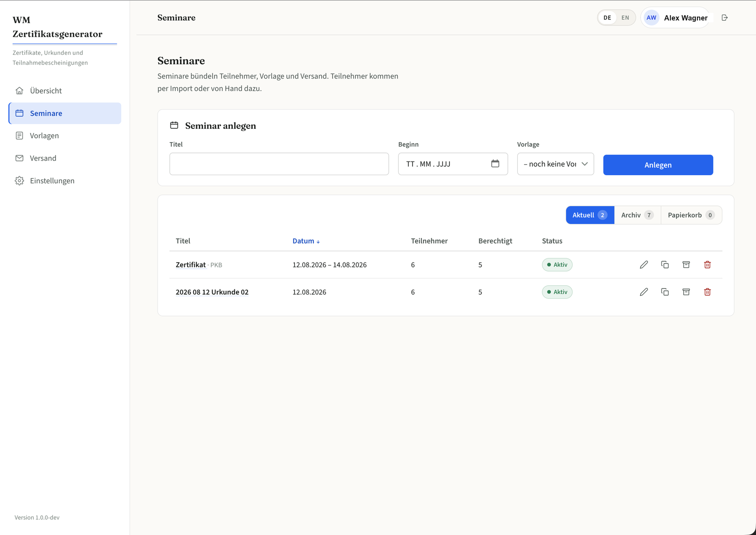This screenshot has width=756, height=535.
Task: Click the Status column header
Action: (552, 241)
